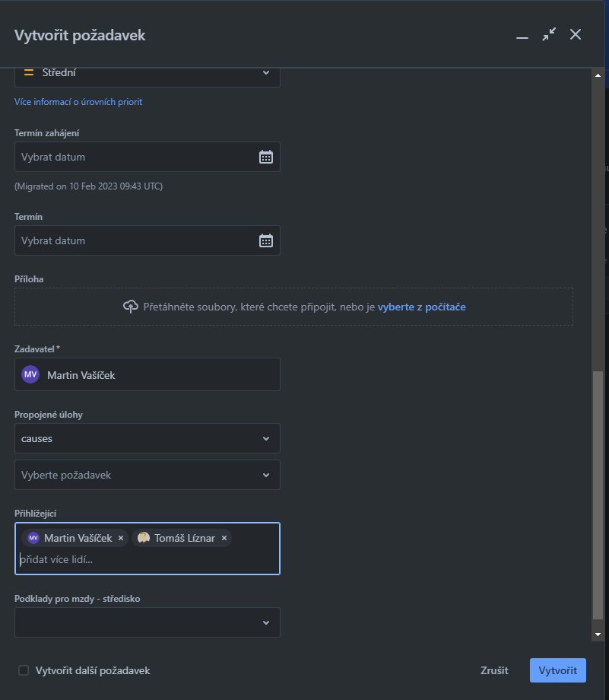This screenshot has height=700, width=609.
Task: Click Tomáš Líznar avatar in watchers
Action: tap(143, 538)
